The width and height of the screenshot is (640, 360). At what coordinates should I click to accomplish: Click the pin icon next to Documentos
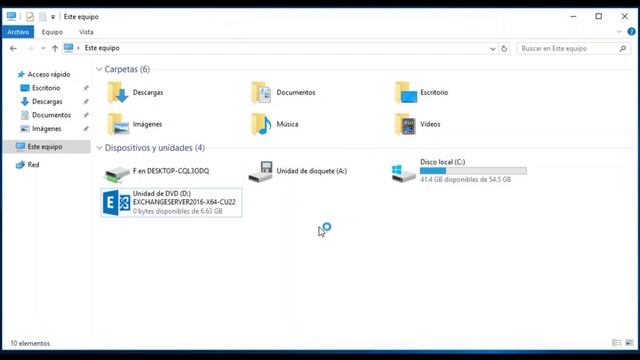point(86,115)
